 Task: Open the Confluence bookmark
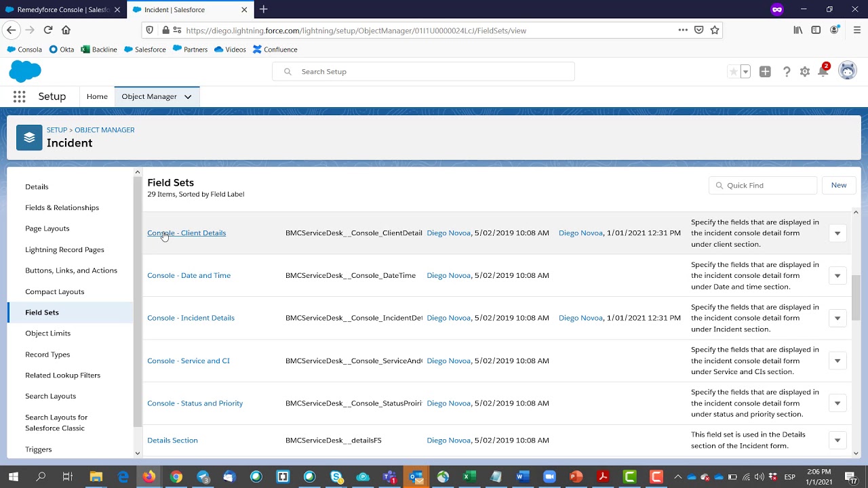[x=275, y=49]
